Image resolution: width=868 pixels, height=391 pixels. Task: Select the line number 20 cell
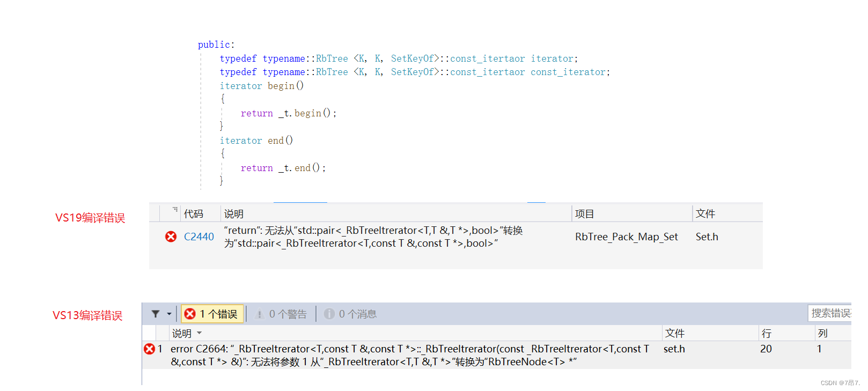(x=766, y=349)
